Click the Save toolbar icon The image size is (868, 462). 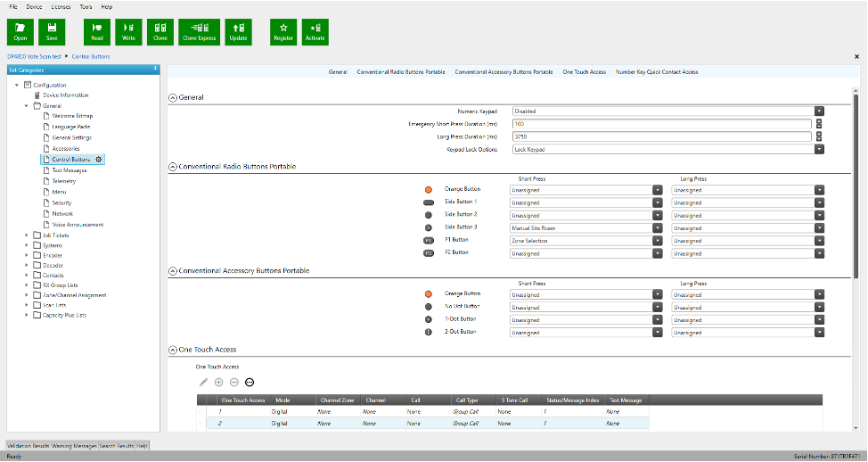click(52, 31)
